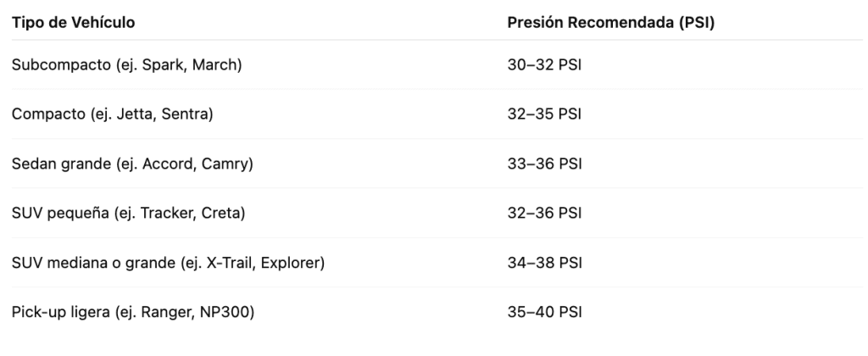Click the word "Explorer" in the table

pyautogui.click(x=292, y=263)
